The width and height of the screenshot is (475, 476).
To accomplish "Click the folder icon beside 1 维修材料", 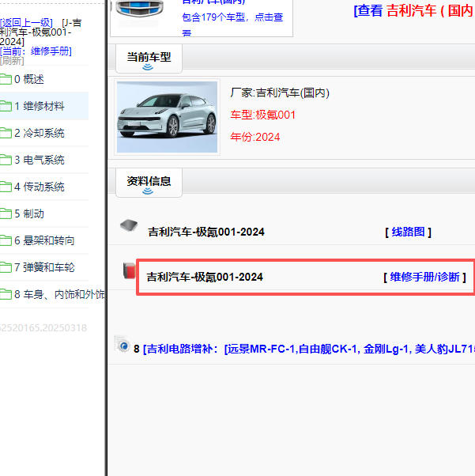I will [6, 106].
